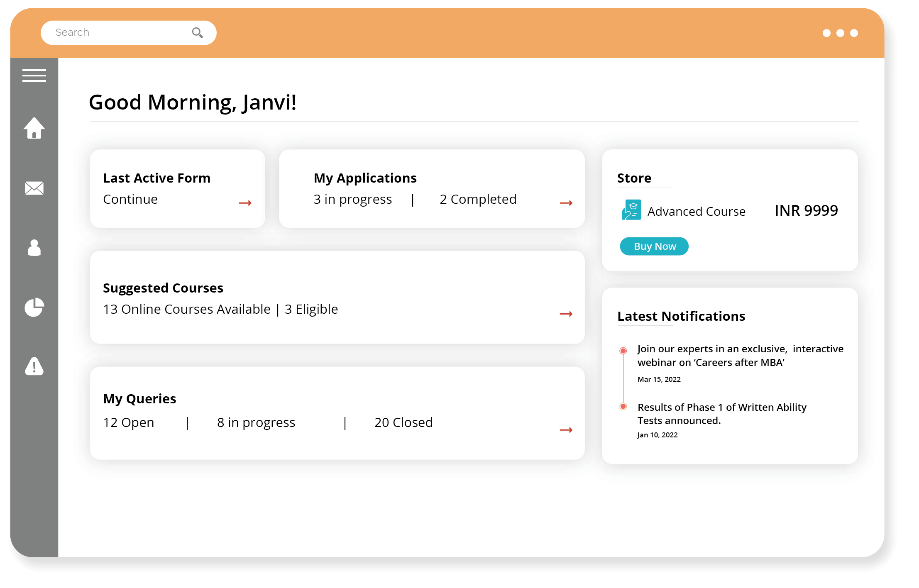Toggle the sidebar with the hamburger menu
Image resolution: width=919 pixels, height=588 pixels.
coord(34,76)
